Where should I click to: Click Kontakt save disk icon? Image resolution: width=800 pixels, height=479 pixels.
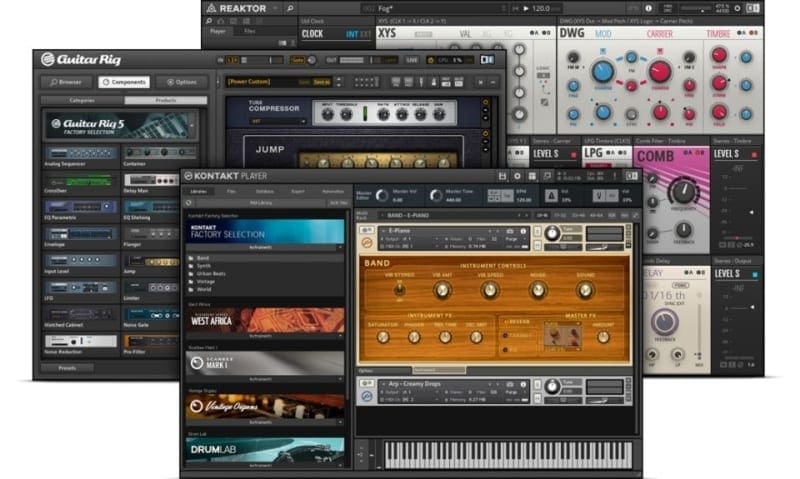(503, 176)
